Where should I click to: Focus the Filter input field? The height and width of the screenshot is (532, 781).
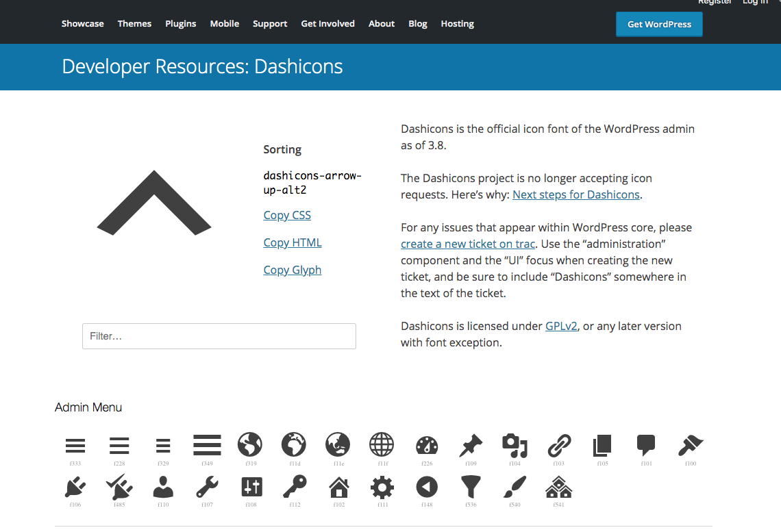tap(219, 336)
